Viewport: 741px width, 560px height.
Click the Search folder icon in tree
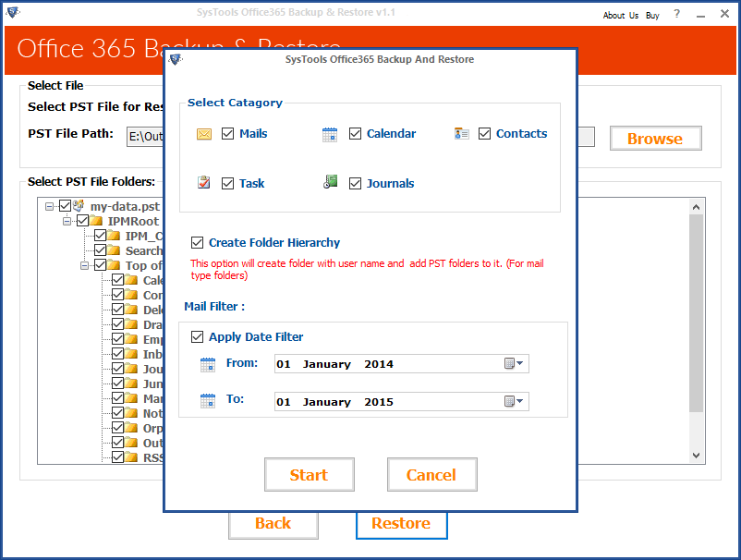[114, 250]
